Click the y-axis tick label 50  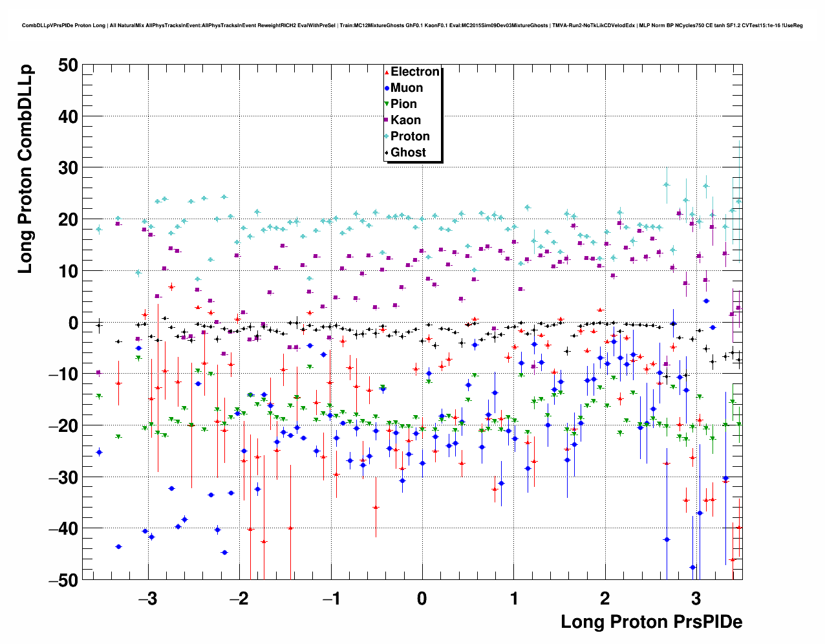pyautogui.click(x=67, y=65)
